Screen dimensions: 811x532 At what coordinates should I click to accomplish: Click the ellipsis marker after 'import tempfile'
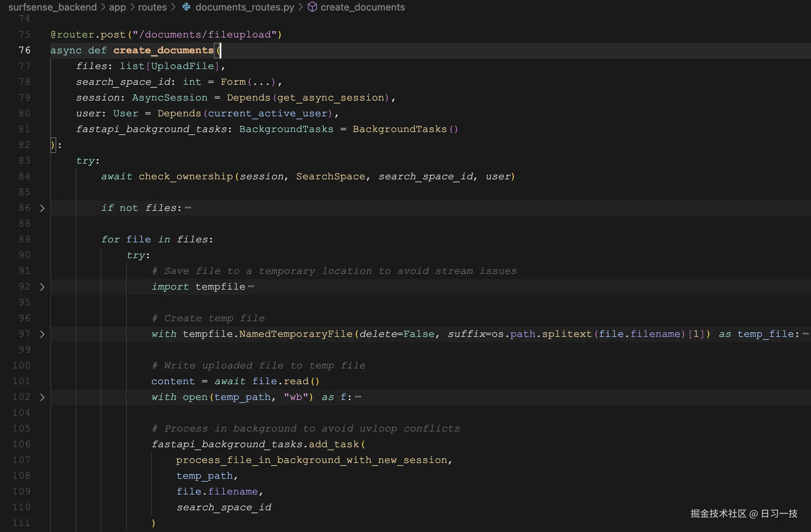point(252,286)
